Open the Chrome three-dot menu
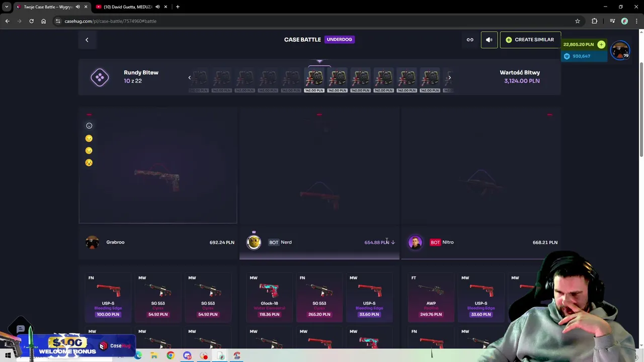This screenshot has height=362, width=644. (637, 21)
